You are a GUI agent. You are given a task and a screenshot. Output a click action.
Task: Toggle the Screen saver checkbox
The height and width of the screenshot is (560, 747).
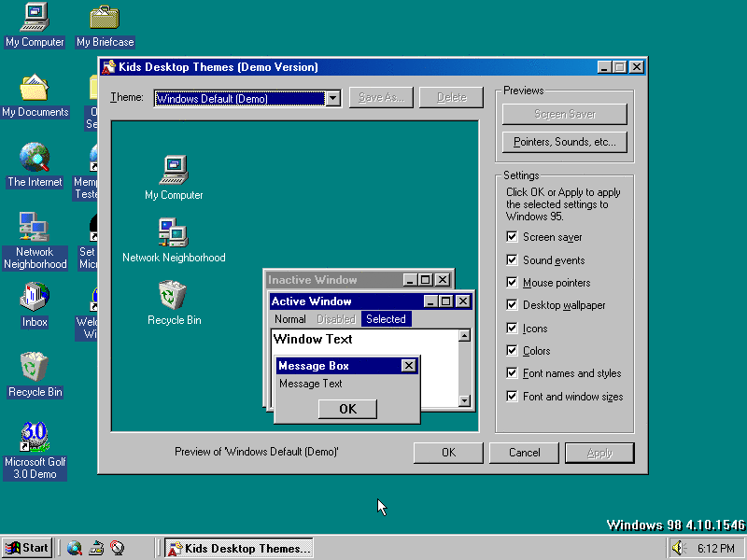pos(512,237)
